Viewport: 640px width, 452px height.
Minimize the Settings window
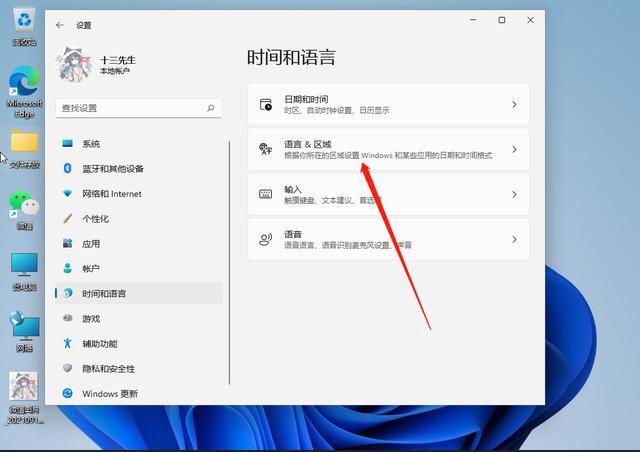[473, 20]
